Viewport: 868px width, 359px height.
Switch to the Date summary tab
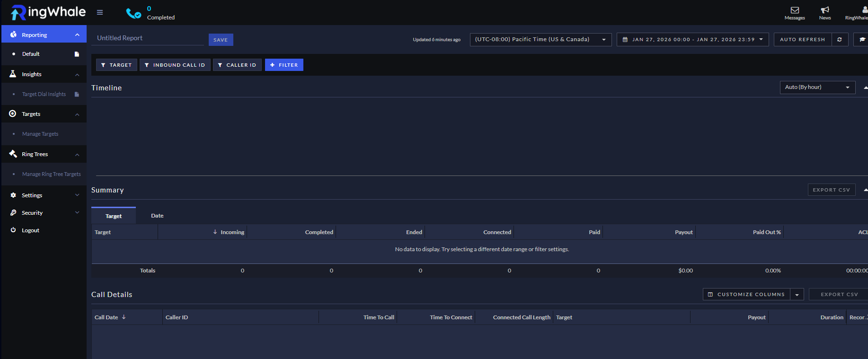pos(157,216)
